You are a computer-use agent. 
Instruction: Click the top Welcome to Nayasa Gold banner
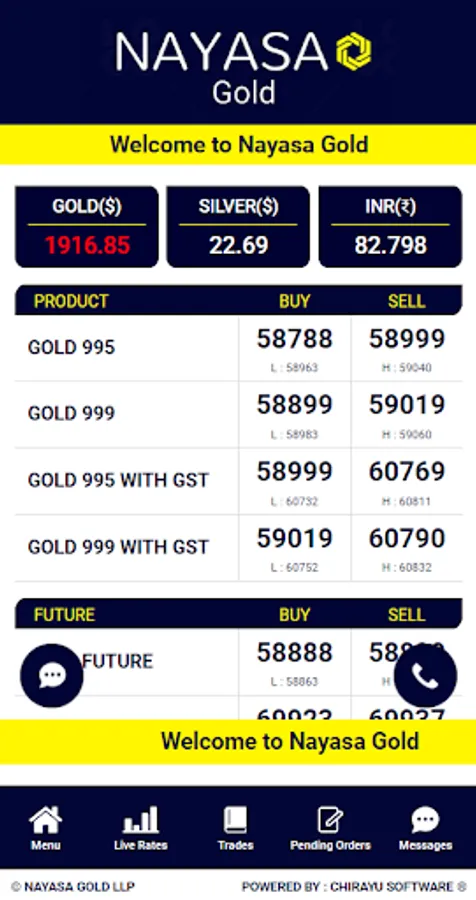pyautogui.click(x=238, y=144)
